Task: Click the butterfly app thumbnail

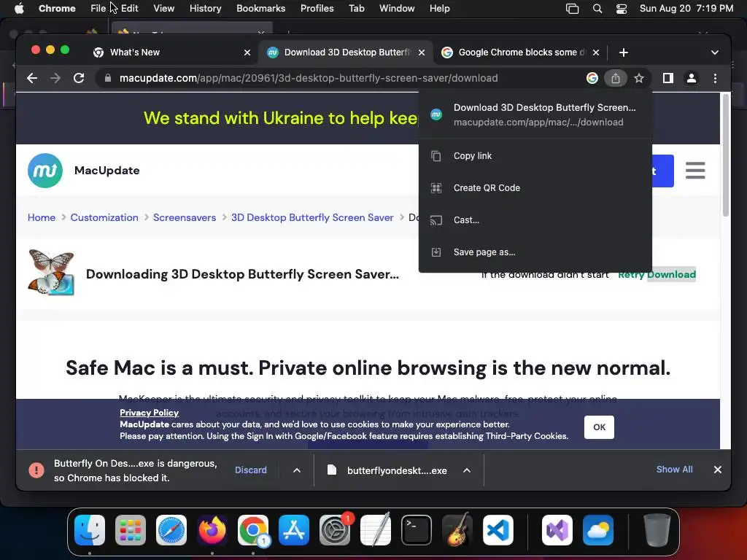Action: [x=51, y=273]
